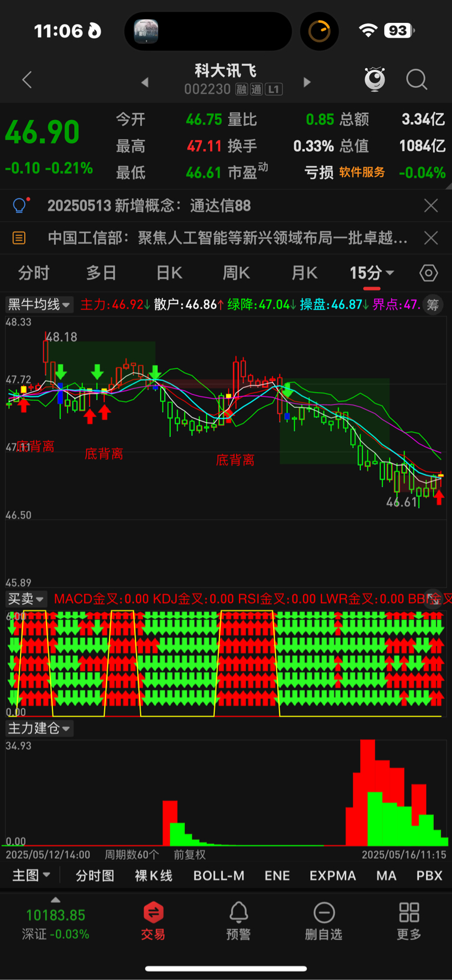Open stock search magnifier
The width and height of the screenshot is (452, 980).
click(x=417, y=79)
